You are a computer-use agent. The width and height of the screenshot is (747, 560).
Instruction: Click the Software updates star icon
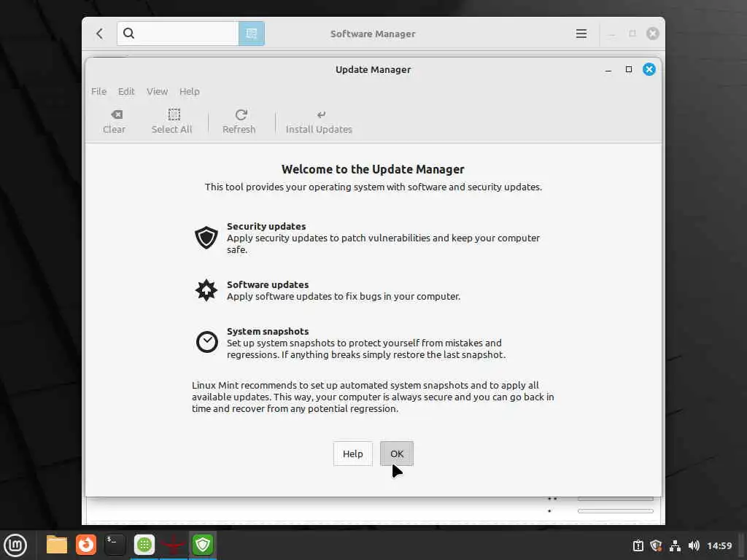tap(206, 290)
